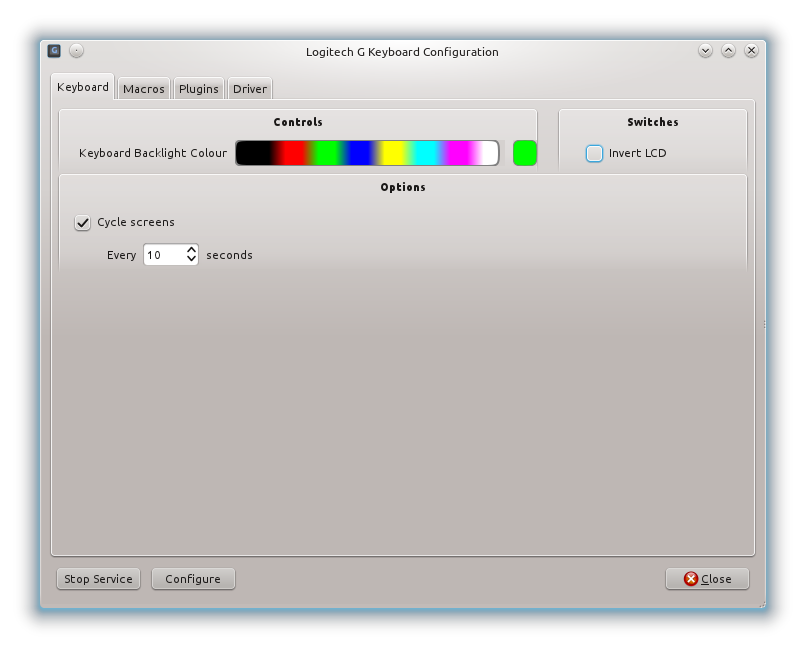This screenshot has width=806, height=648.
Task: Click the Configure button
Action: (193, 579)
